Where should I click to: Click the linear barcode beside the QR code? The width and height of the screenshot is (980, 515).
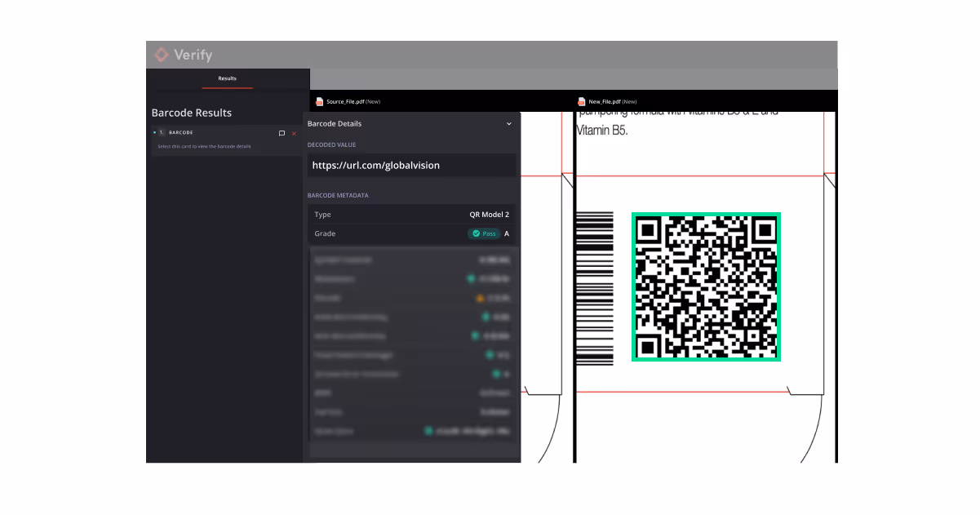[595, 287]
